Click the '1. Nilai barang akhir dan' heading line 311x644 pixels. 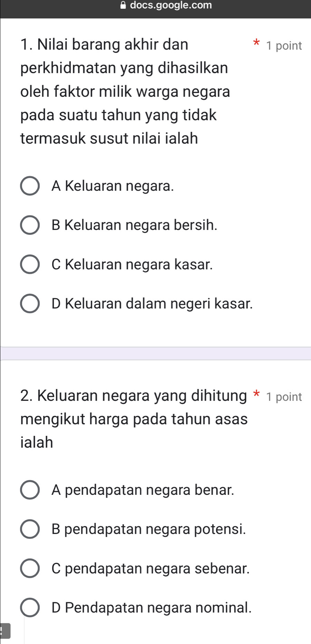(x=104, y=45)
